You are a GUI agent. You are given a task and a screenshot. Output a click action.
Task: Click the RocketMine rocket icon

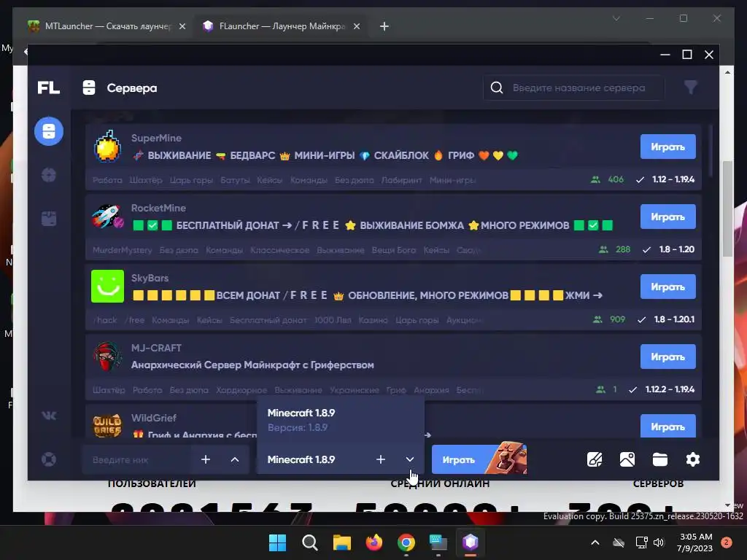point(108,216)
